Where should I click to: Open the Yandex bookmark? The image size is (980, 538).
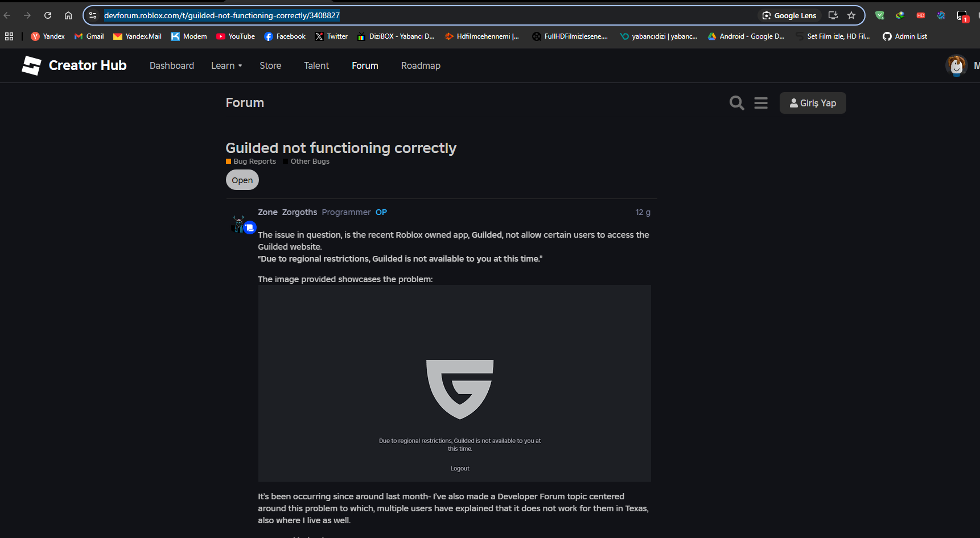click(48, 36)
